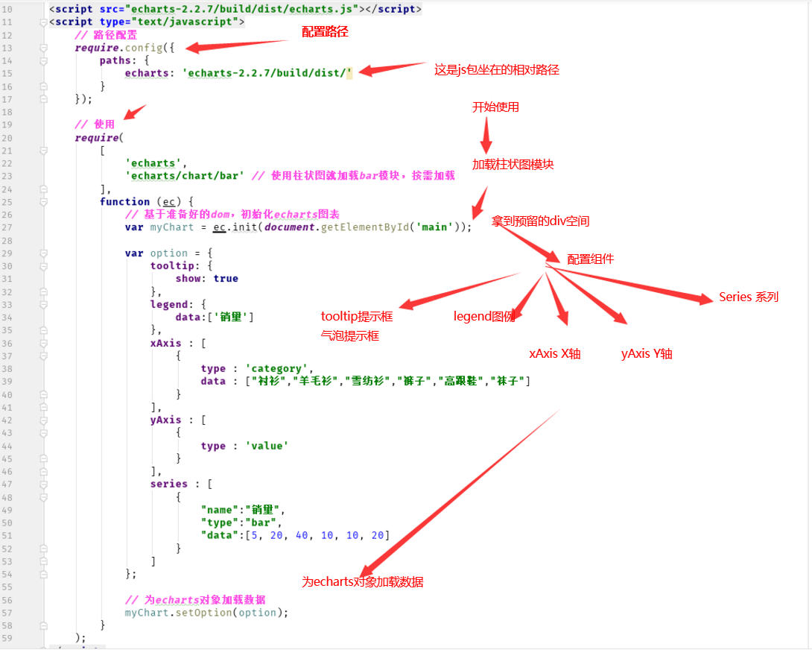Click the paths key on line 14
Screen dimensions: 812x650
click(x=115, y=60)
